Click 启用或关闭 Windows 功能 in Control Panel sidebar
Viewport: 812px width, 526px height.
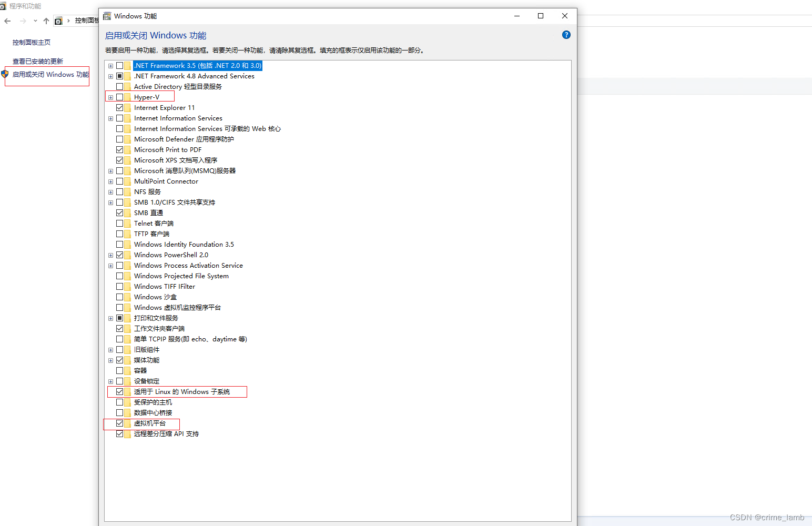51,75
